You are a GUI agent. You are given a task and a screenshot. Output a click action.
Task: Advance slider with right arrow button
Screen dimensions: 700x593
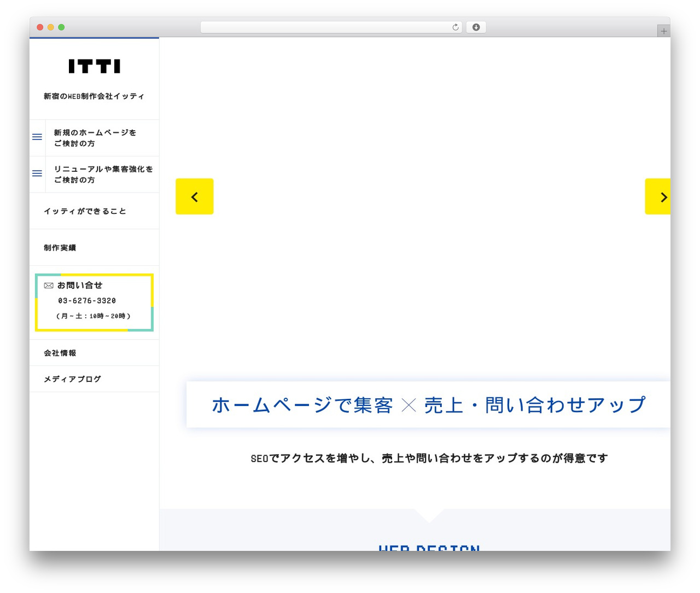tap(658, 196)
